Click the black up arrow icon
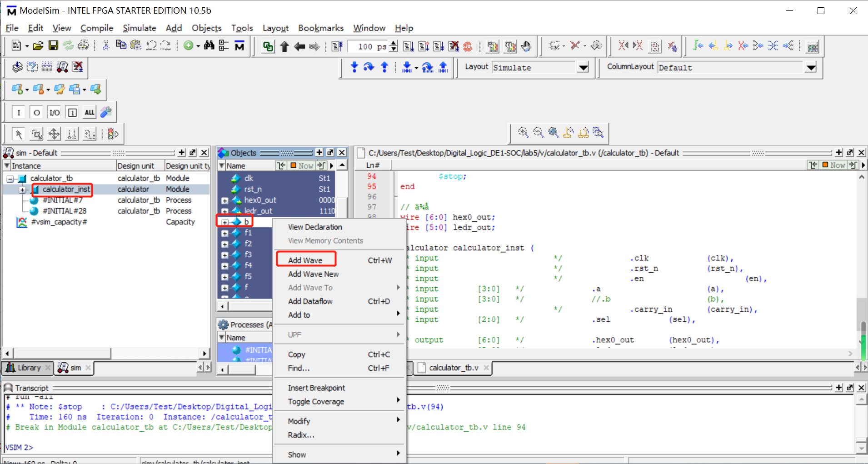Viewport: 868px width, 464px height. pyautogui.click(x=284, y=46)
